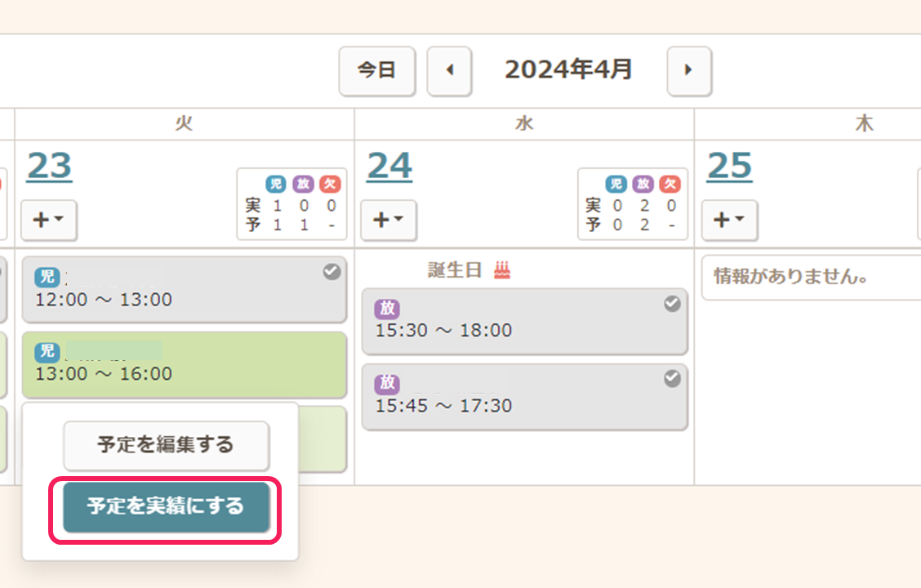This screenshot has height=588, width=921.
Task: Open the + dropdown for the 24th
Action: 389,220
